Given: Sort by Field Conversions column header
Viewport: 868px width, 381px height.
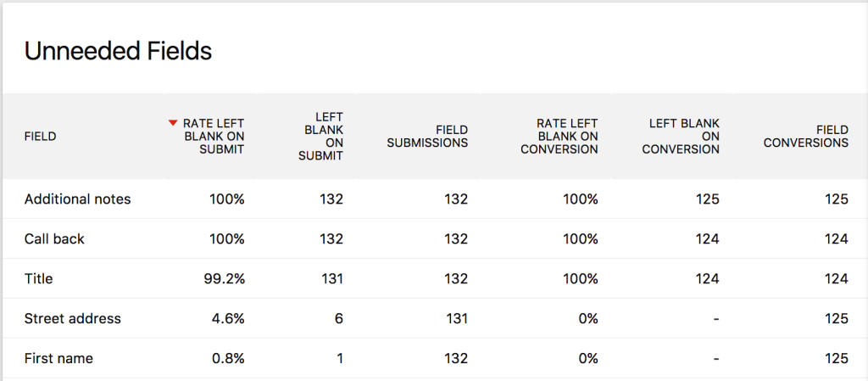Looking at the screenshot, I should 805,136.
